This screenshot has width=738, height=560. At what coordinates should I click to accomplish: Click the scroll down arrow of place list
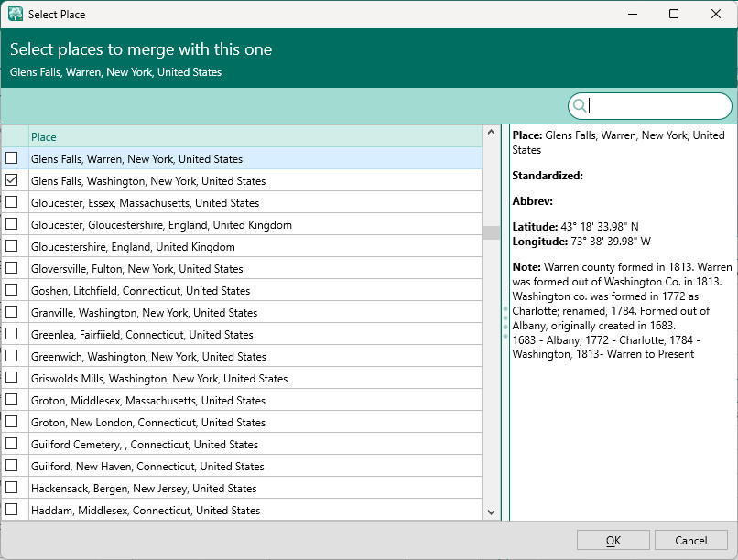[492, 512]
